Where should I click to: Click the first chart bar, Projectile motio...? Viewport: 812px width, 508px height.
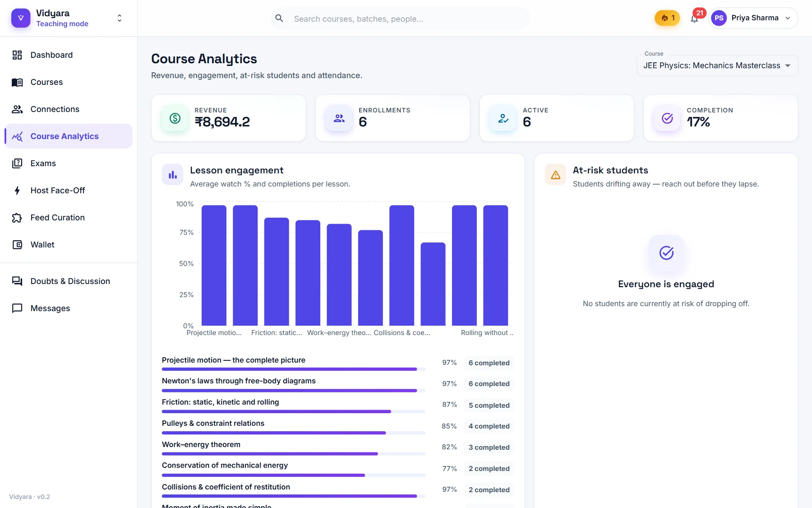pos(214,266)
